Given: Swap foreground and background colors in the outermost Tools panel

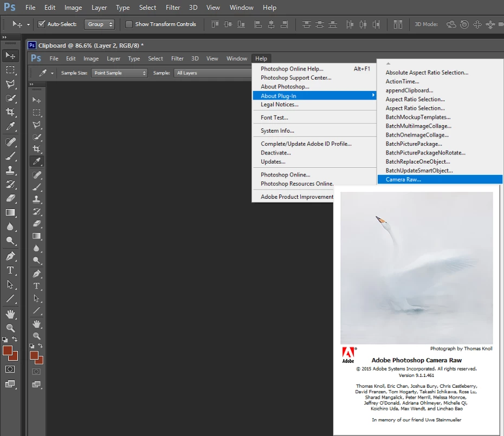Looking at the screenshot, I should pos(15,339).
